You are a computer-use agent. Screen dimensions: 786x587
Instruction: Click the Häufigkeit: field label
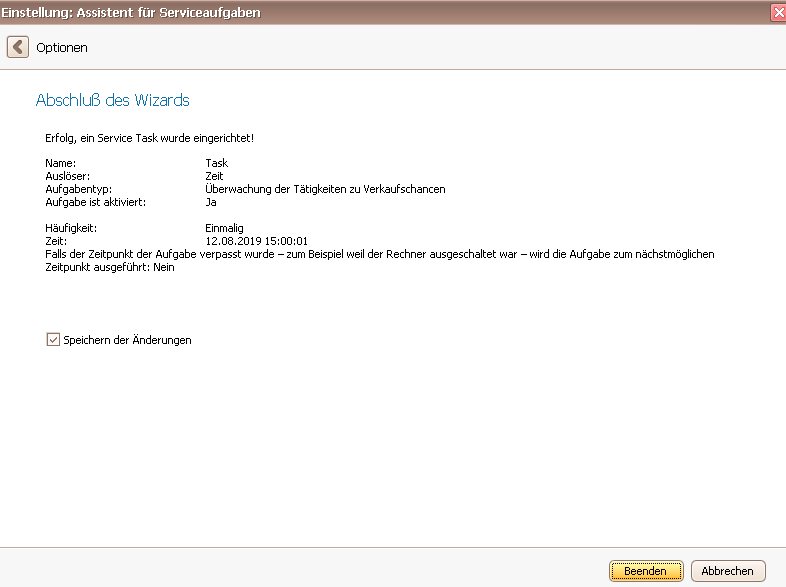[x=71, y=228]
